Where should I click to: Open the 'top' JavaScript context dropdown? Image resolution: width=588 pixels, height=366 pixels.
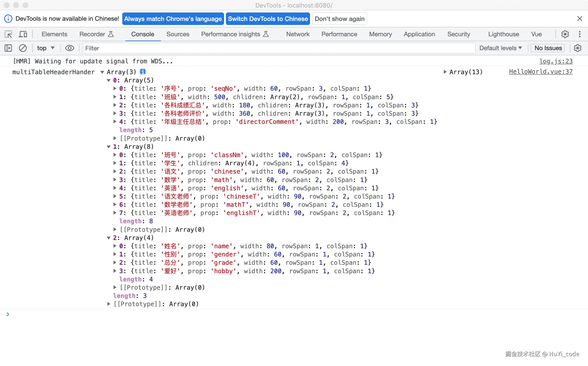coord(45,48)
